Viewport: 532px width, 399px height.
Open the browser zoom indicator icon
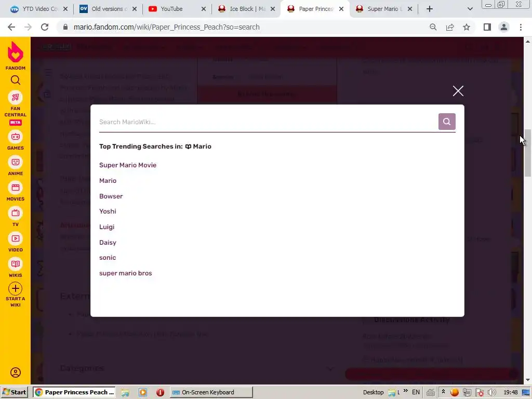[x=433, y=27]
